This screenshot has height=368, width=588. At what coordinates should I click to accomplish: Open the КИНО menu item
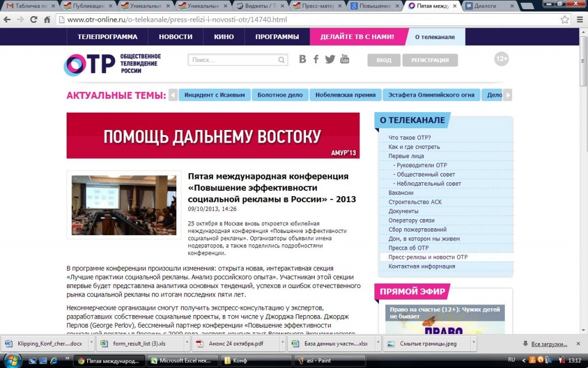tap(224, 37)
